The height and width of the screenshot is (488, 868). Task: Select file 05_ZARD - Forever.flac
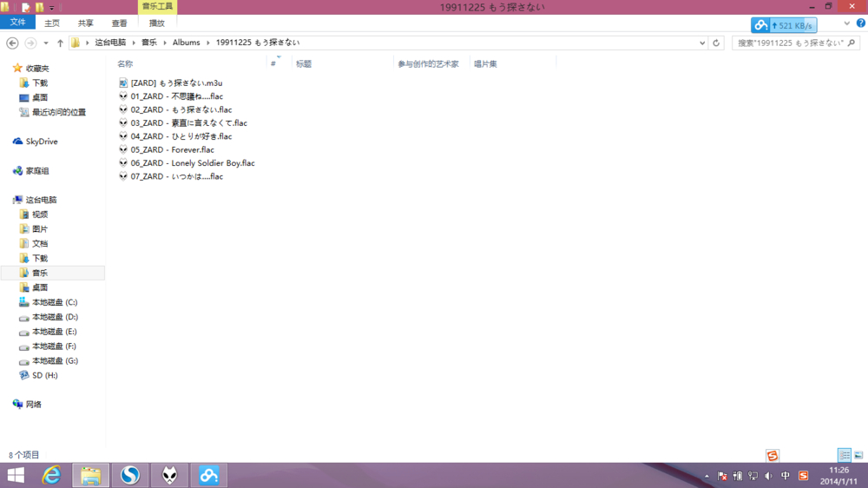click(x=172, y=149)
